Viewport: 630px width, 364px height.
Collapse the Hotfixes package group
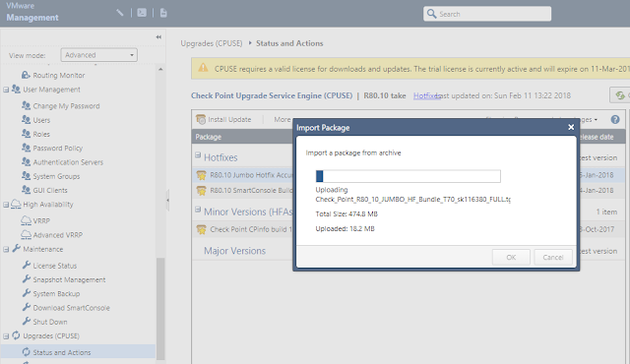click(198, 154)
